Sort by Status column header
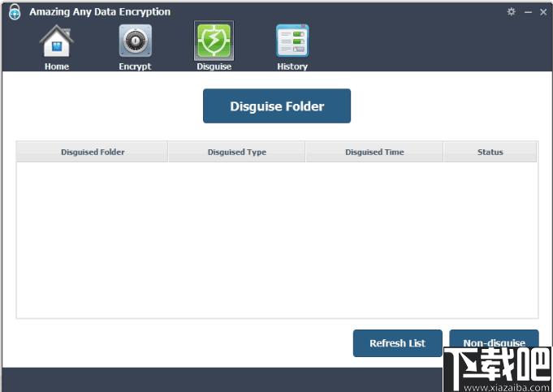This screenshot has width=553, height=392. click(490, 152)
